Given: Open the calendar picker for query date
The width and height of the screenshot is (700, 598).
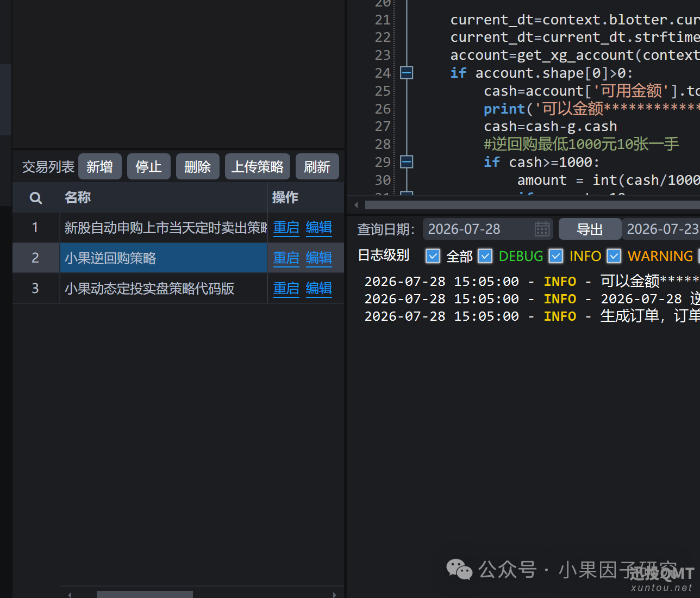Looking at the screenshot, I should tap(542, 229).
